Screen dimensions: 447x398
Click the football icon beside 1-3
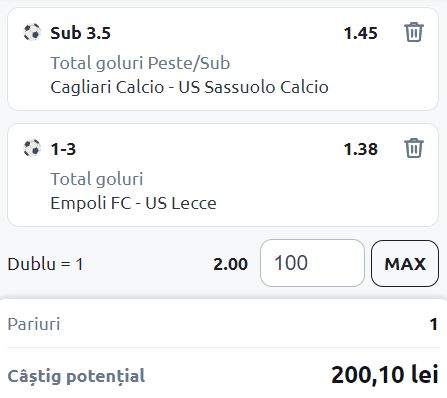32,148
